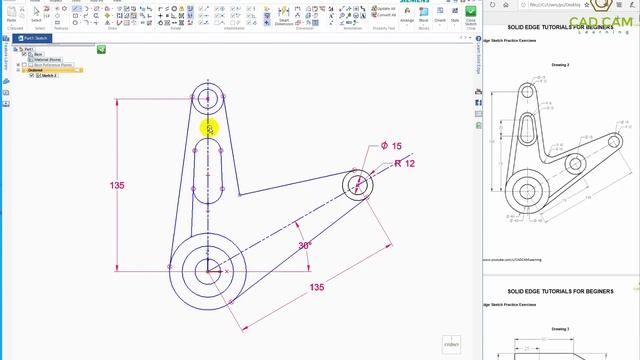This screenshot has height=360, width=640.
Task: Open the youtube.com CADCAMLearning link
Action: (x=512, y=260)
